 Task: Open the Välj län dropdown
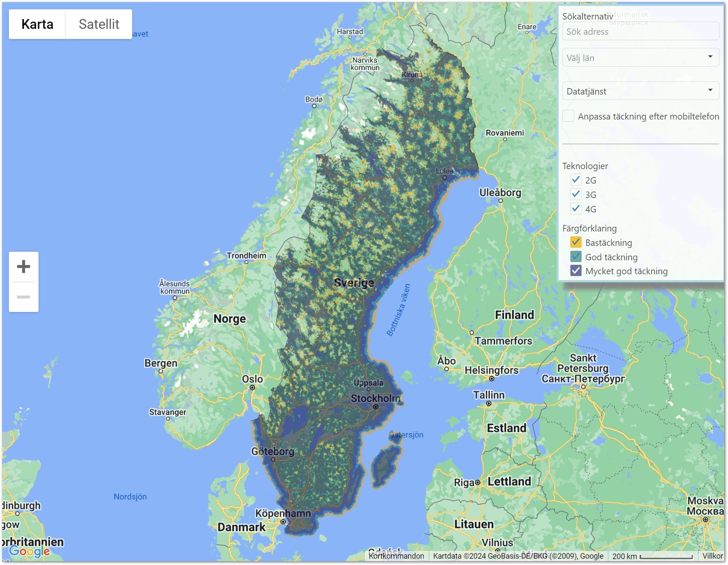pos(640,58)
